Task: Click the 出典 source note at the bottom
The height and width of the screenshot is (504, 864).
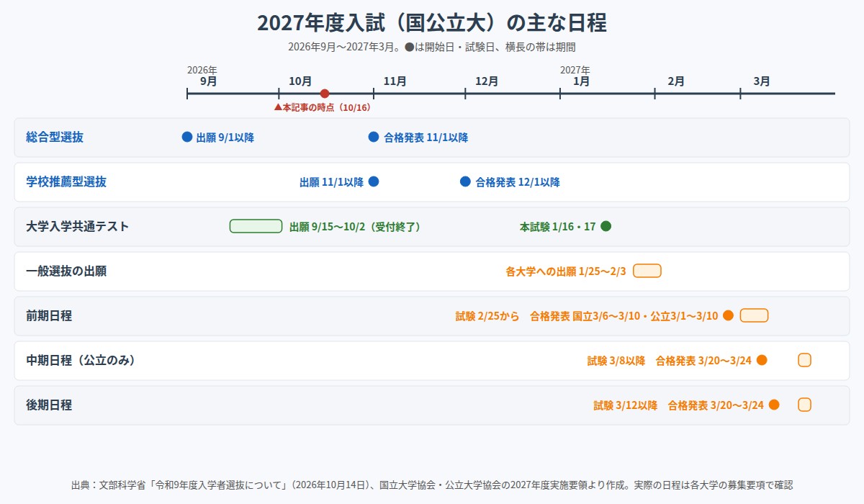Action: pyautogui.click(x=432, y=485)
